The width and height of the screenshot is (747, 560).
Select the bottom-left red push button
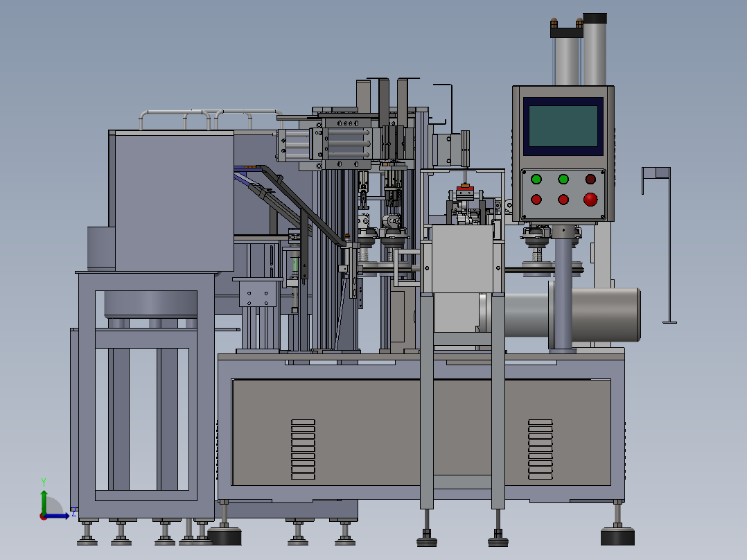[536, 199]
